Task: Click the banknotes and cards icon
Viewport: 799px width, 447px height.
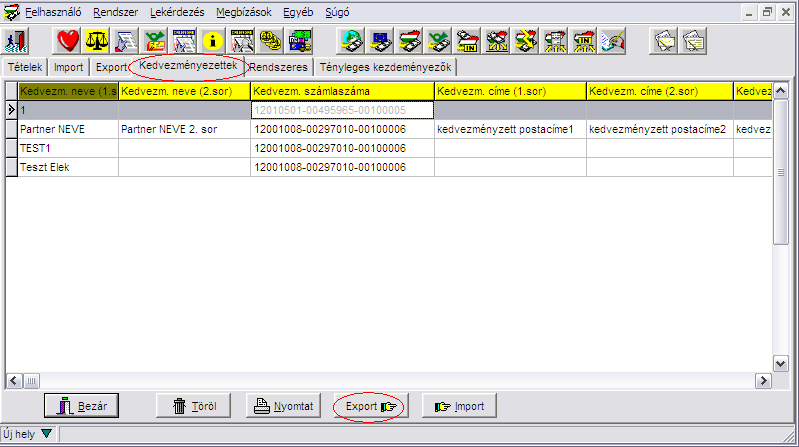Action: [300, 41]
